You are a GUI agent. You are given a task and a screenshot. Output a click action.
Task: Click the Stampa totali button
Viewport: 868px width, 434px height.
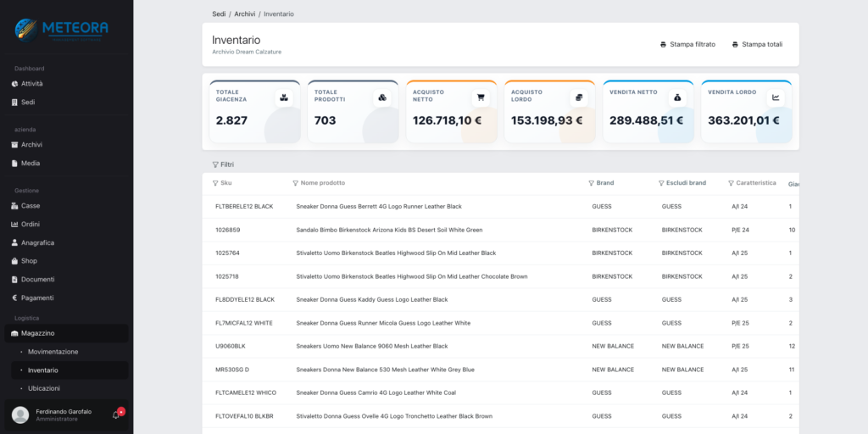(x=757, y=44)
